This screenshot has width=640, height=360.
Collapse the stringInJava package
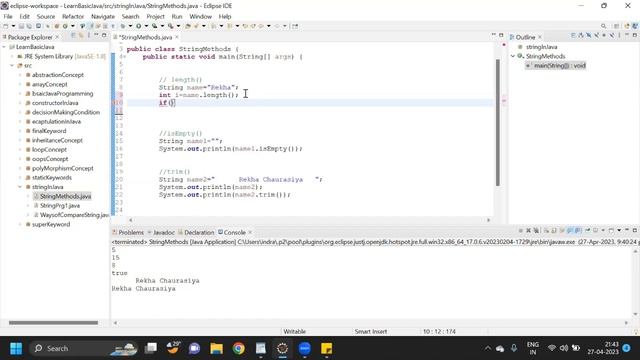20,187
